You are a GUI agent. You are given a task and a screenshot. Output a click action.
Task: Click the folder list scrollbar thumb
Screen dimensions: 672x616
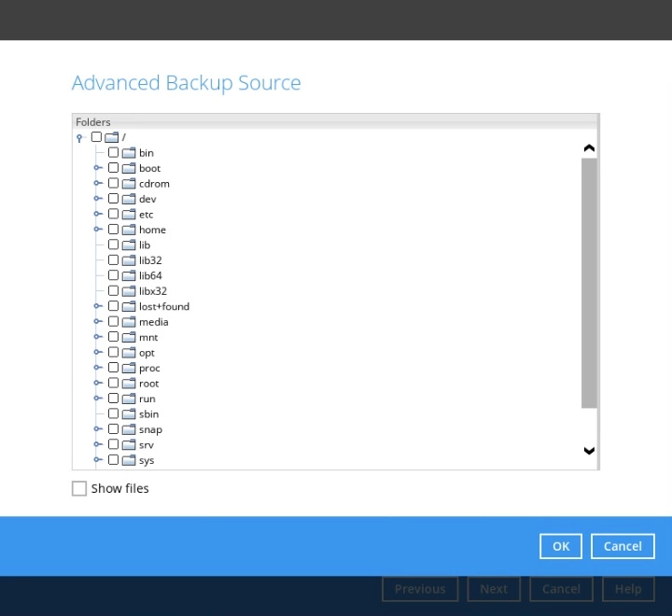click(x=589, y=283)
